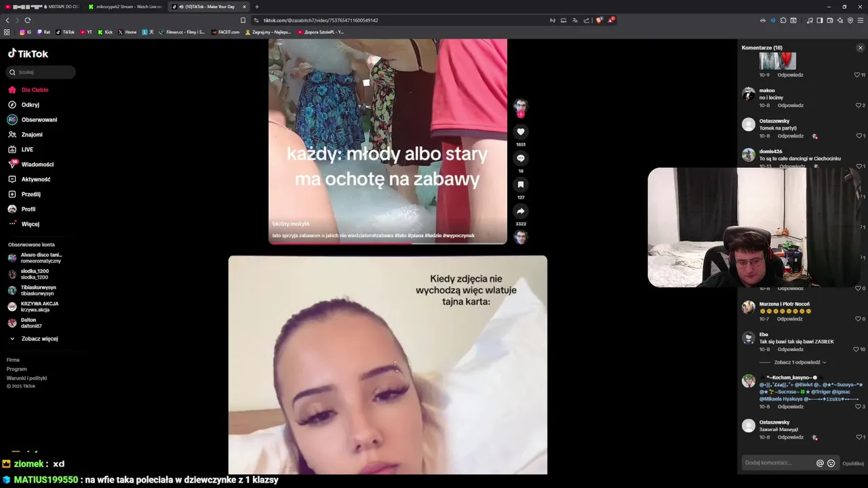Open the bkitny.motyl6 creator name on video
The image size is (868, 488).
(x=291, y=224)
